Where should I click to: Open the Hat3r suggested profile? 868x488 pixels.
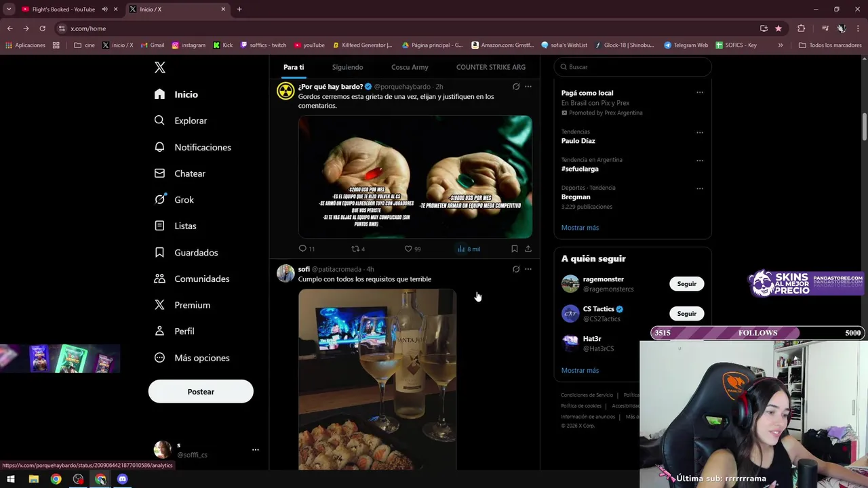(x=592, y=339)
